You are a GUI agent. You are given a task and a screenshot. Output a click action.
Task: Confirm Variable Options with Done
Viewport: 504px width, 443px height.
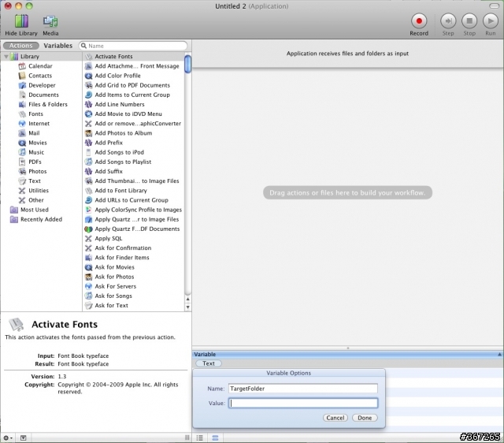[x=365, y=418]
